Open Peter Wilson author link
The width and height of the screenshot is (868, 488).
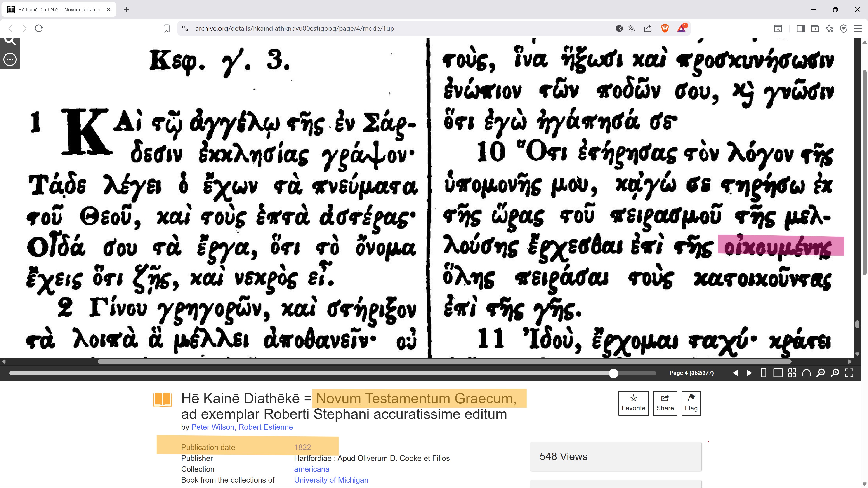coord(213,427)
